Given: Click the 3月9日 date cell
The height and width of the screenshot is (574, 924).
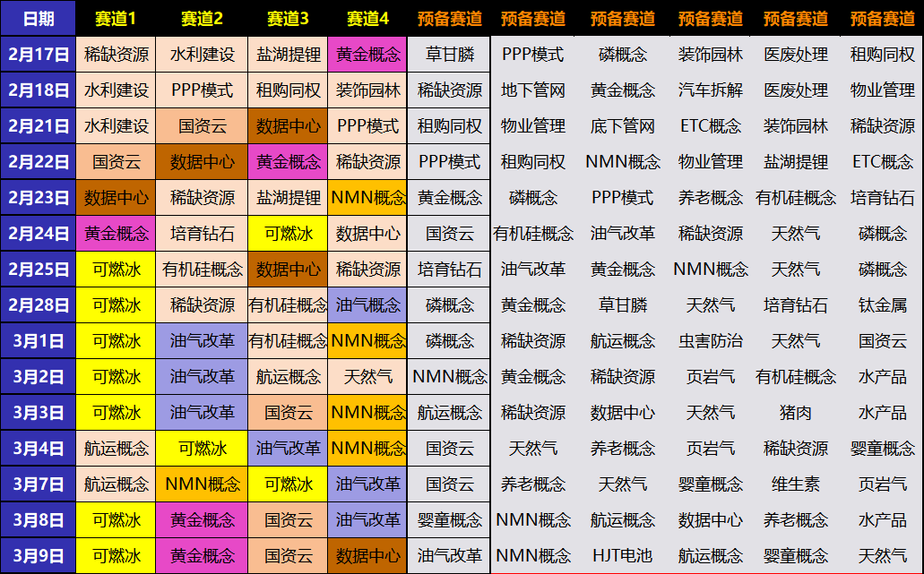Looking at the screenshot, I should pos(39,556).
